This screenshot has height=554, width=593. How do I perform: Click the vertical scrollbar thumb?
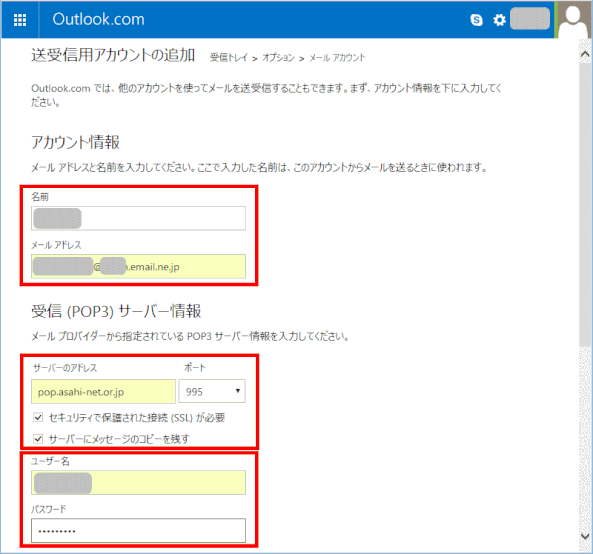coord(585,204)
